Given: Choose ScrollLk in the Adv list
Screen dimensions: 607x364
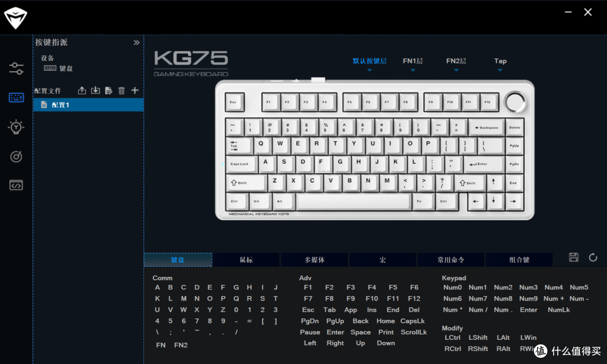Looking at the screenshot, I should [x=414, y=333].
